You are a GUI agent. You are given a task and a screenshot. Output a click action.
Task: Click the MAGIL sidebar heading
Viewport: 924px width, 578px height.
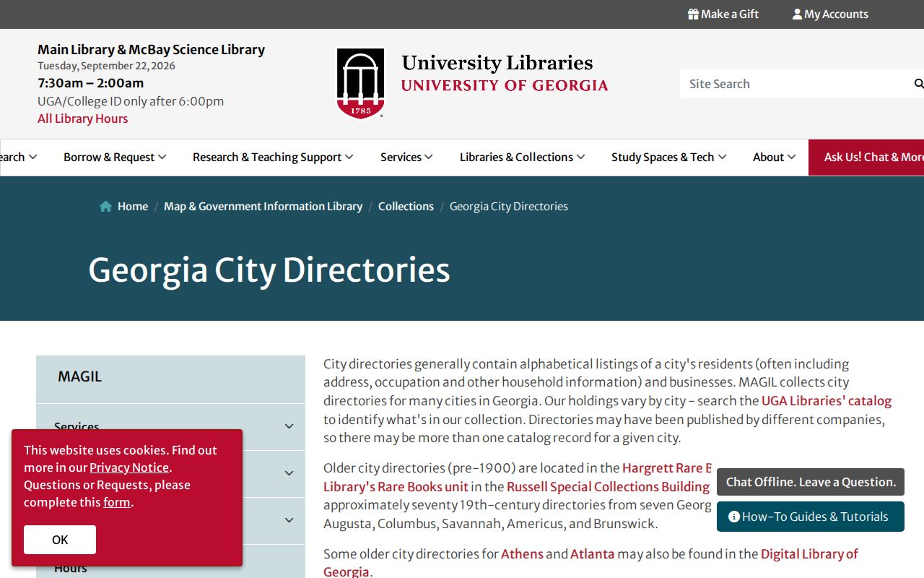point(79,376)
